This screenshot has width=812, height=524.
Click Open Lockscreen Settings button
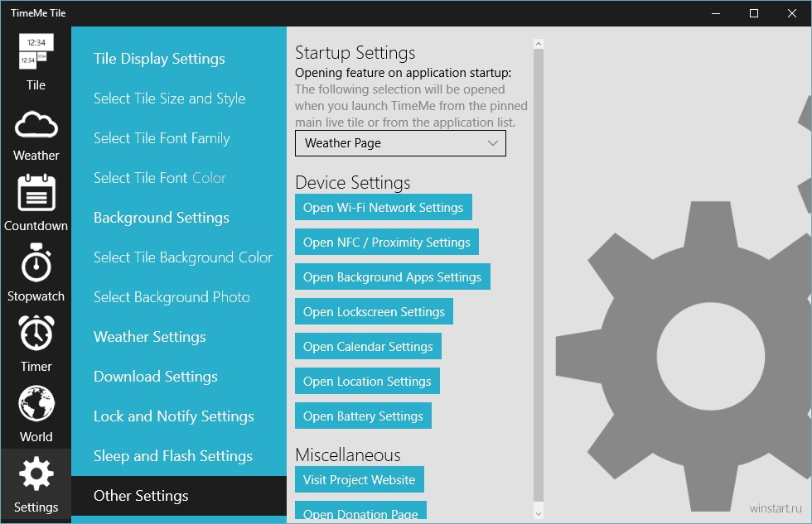[374, 311]
